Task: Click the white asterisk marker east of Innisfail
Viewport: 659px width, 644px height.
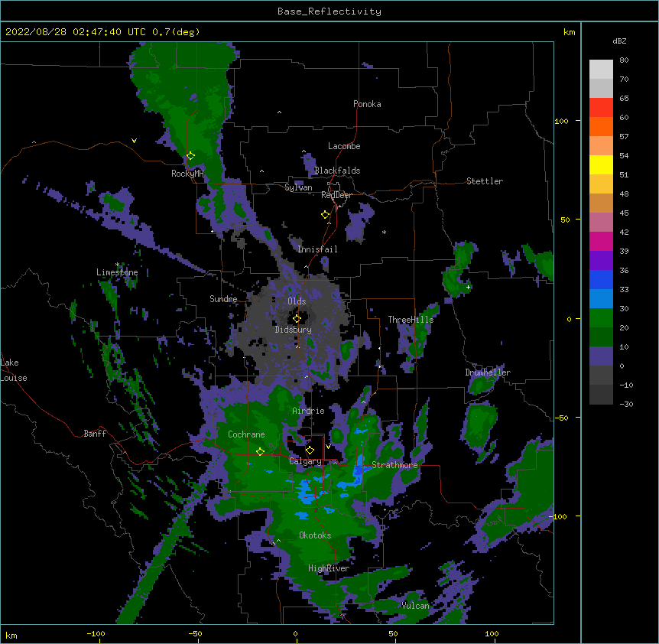Action: pos(384,232)
